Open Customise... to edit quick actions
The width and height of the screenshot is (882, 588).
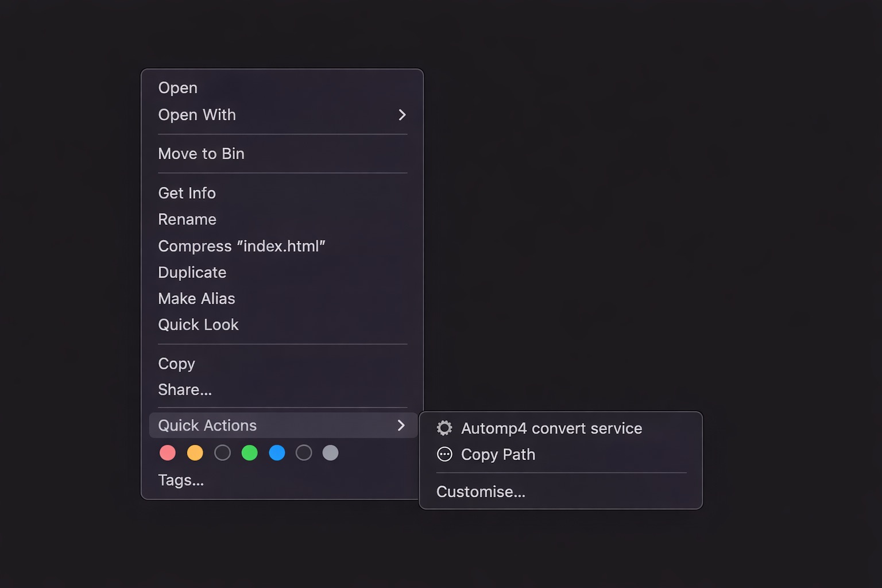(x=481, y=492)
